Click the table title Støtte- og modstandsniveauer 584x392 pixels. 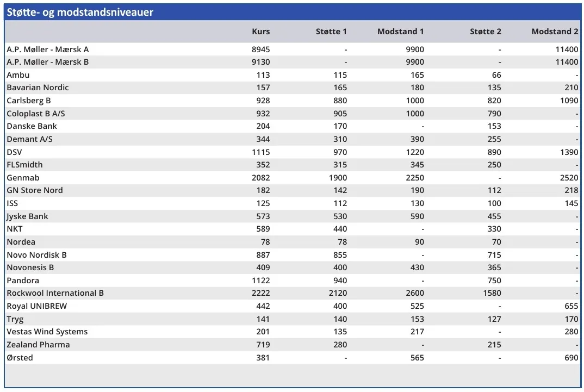(x=80, y=12)
